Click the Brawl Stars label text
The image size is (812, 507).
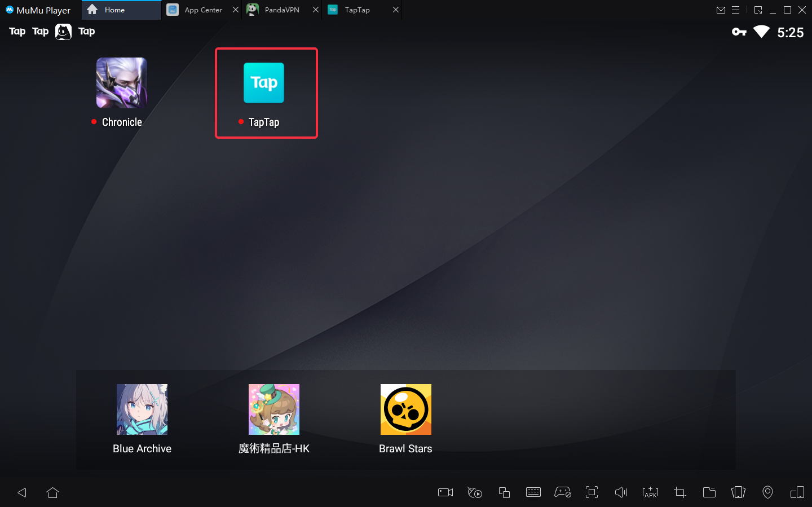tap(405, 448)
